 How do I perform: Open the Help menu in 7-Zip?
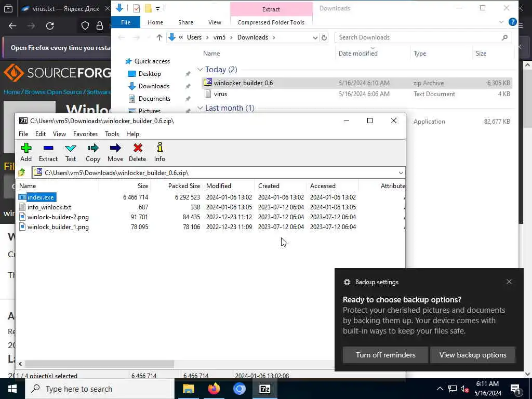coord(132,134)
